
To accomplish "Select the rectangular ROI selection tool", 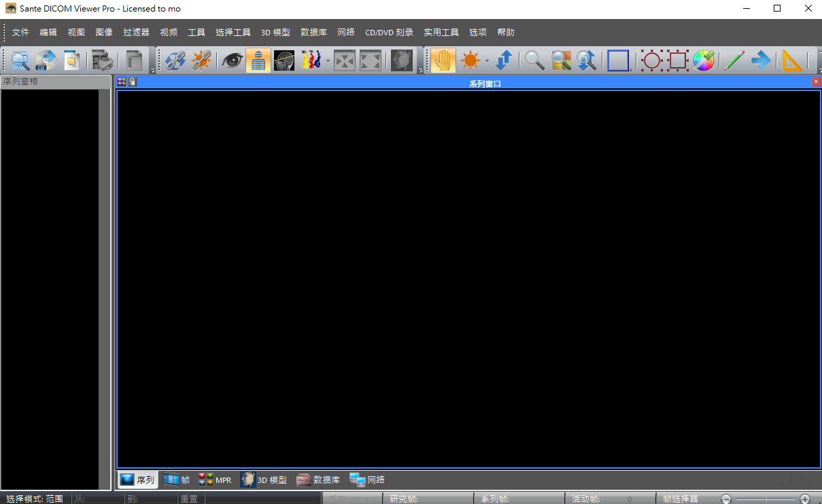I will click(678, 60).
